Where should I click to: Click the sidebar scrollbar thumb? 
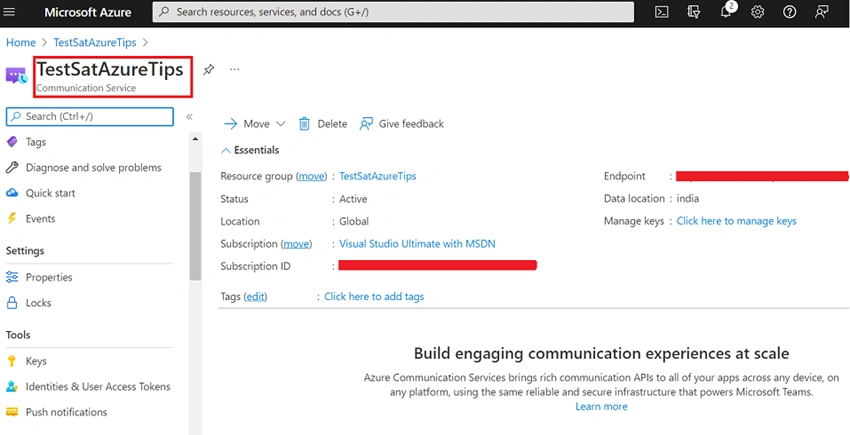tap(195, 226)
